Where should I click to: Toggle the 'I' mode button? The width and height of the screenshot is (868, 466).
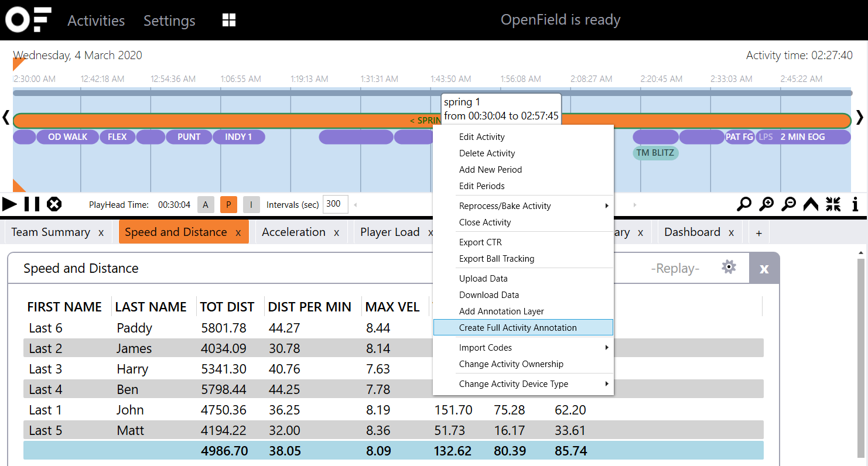click(x=251, y=204)
